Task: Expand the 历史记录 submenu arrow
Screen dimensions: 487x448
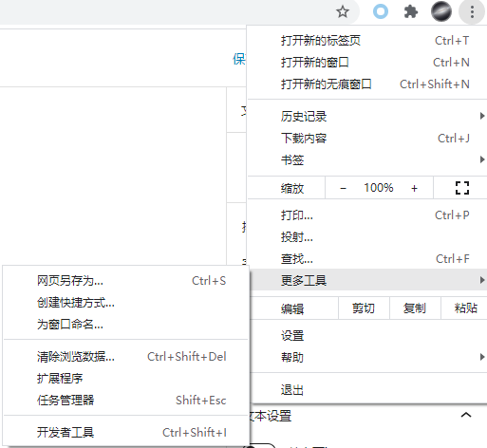Action: (x=482, y=116)
